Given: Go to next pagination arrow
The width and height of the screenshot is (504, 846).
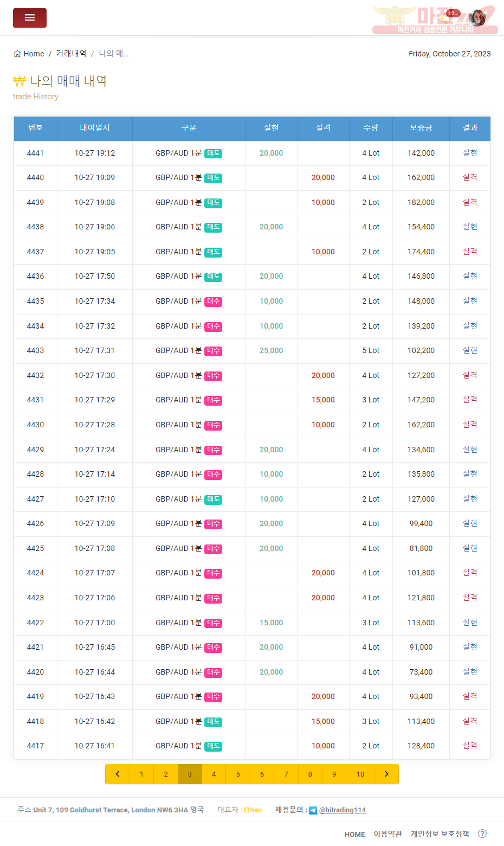Looking at the screenshot, I should pyautogui.click(x=386, y=774).
